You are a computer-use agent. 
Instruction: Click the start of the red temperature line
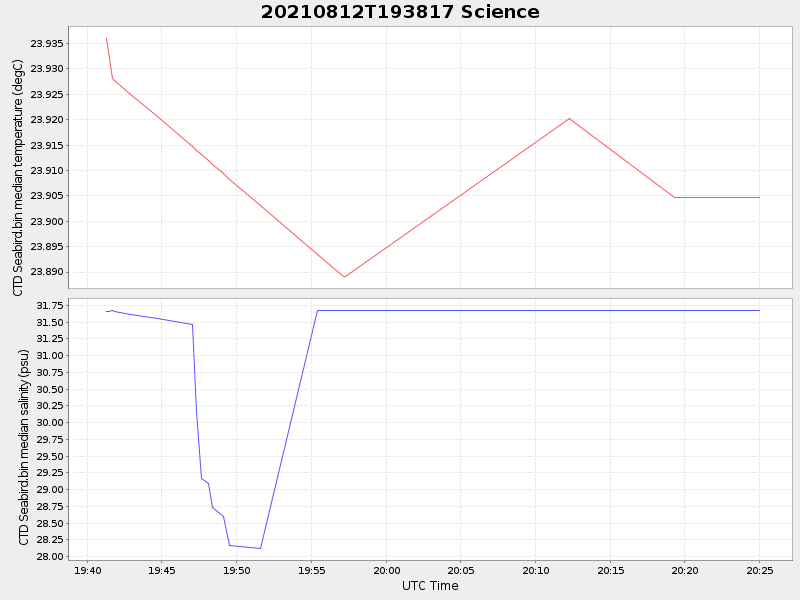(107, 38)
